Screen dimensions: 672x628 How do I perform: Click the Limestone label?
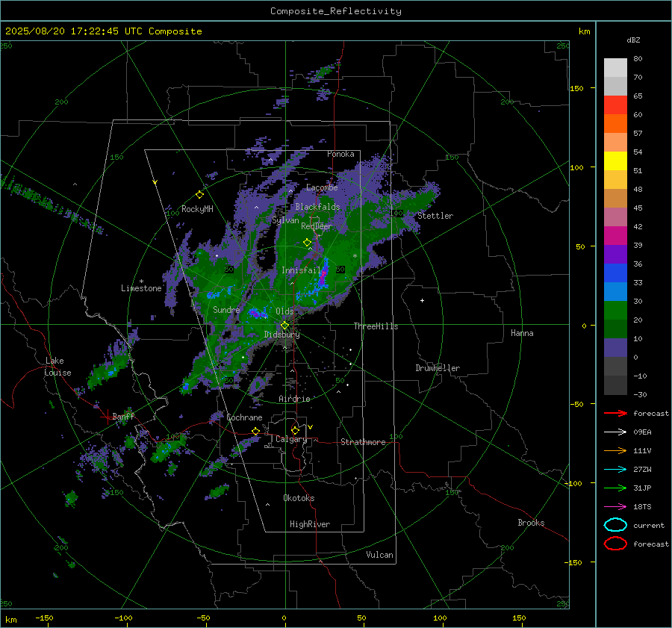(x=141, y=288)
